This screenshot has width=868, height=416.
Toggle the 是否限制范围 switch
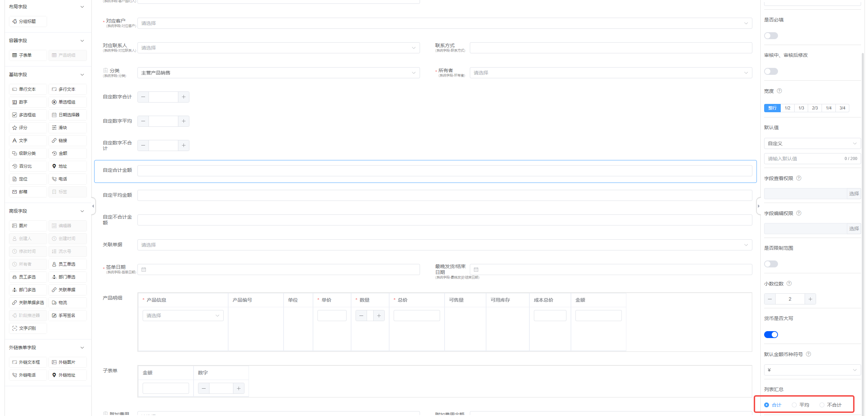tap(771, 264)
